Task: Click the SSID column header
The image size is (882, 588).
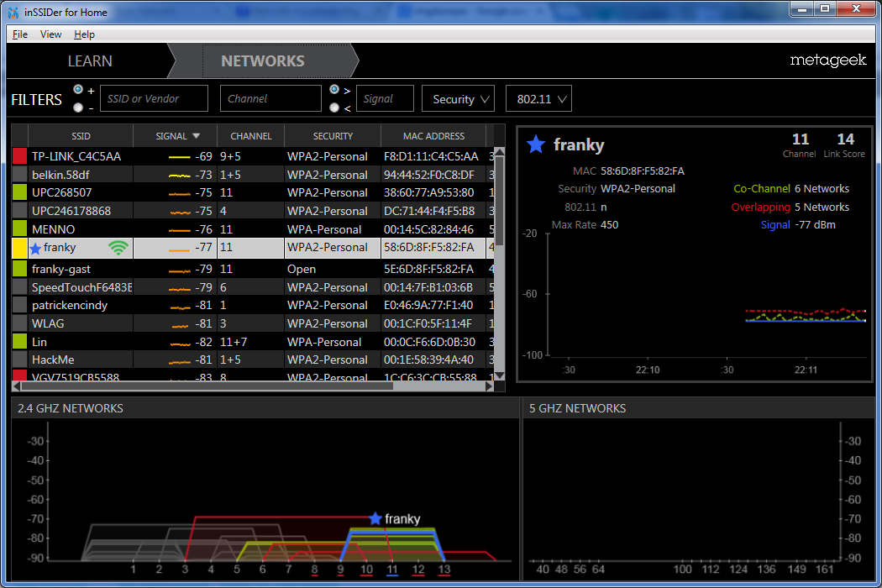Action: [x=81, y=136]
